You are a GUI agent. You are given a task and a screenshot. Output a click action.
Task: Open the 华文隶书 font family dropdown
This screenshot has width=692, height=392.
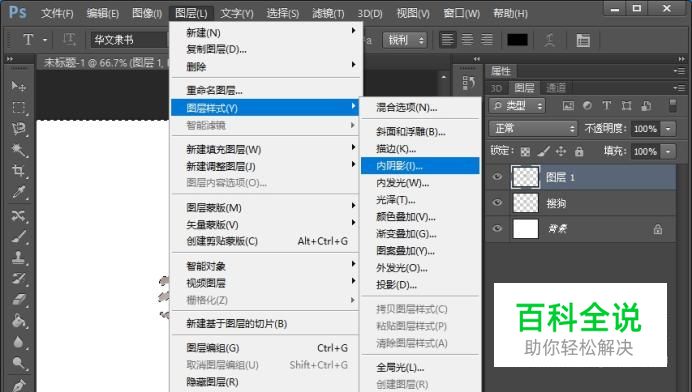pyautogui.click(x=129, y=40)
